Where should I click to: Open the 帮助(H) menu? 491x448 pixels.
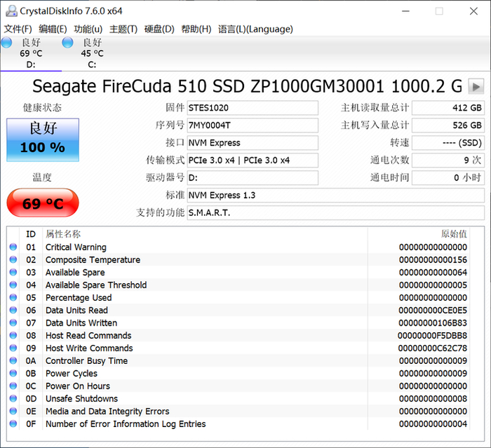pos(196,29)
